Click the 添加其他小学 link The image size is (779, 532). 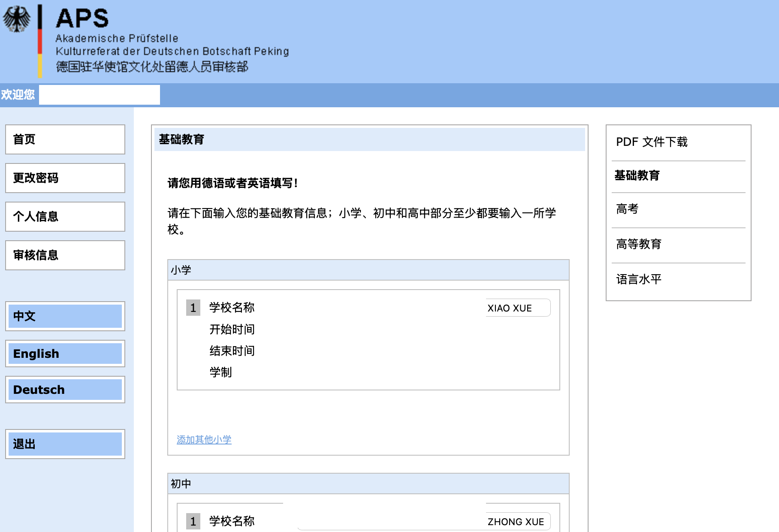point(204,440)
